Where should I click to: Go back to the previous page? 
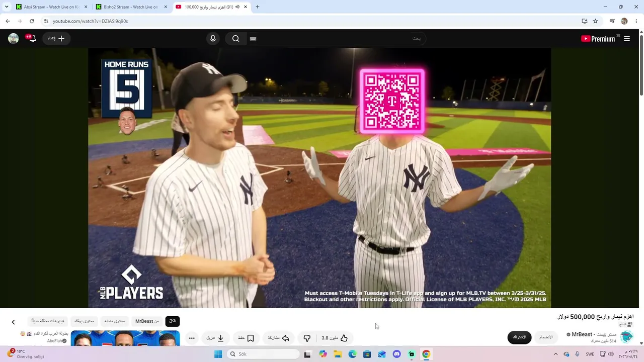(x=8, y=21)
